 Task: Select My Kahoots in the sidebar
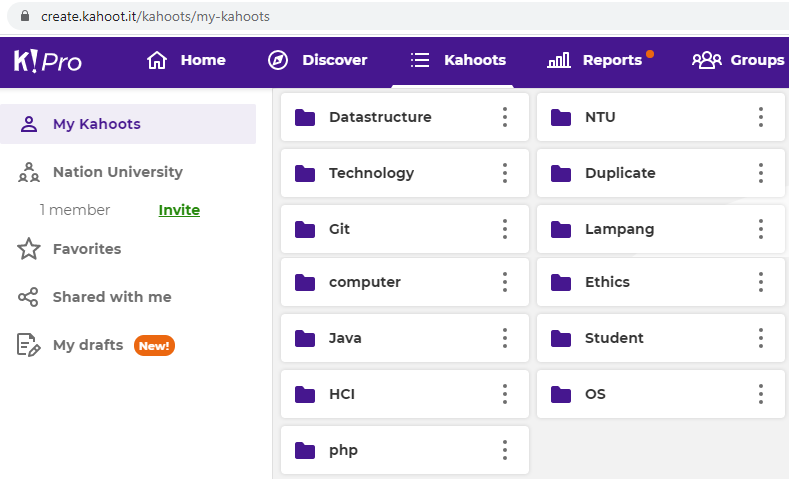[x=96, y=124]
